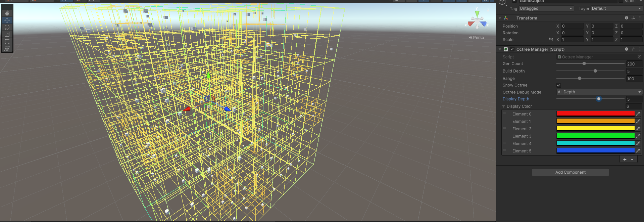Pick color with Element 1 eyedropper

point(638,121)
